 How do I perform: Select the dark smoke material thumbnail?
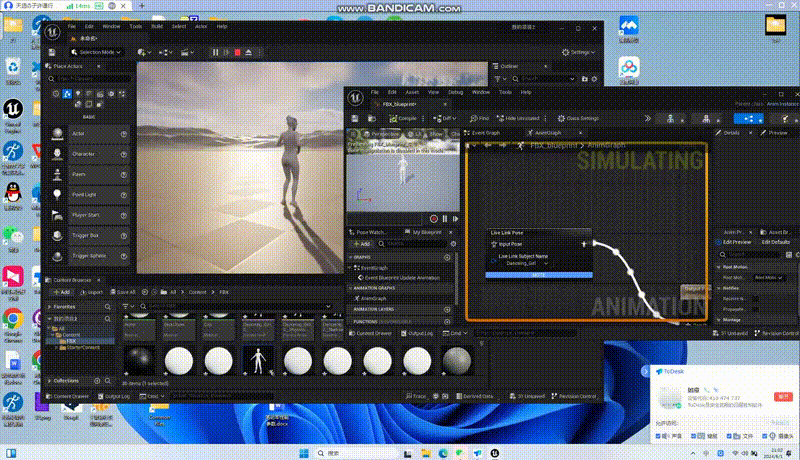(x=139, y=361)
